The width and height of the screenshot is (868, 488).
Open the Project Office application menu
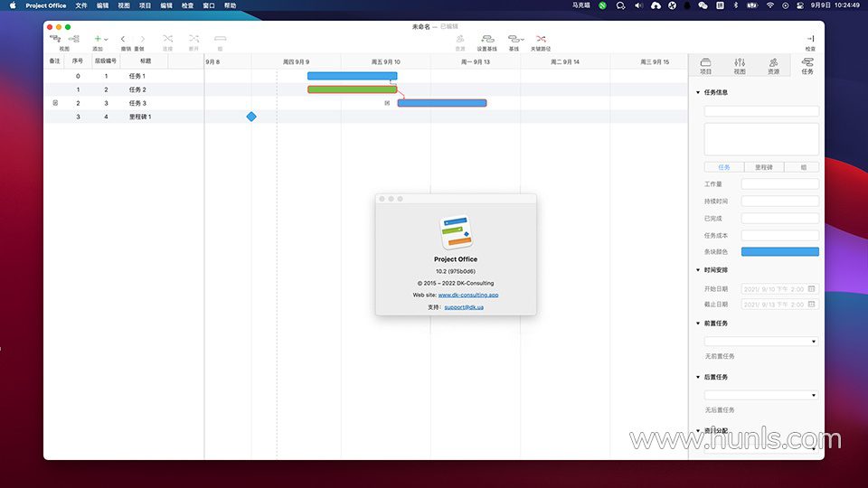point(46,5)
